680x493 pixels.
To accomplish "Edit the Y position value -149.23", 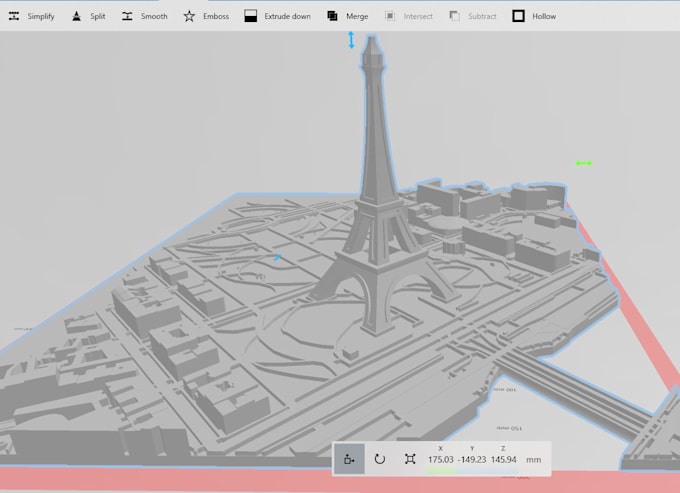I will click(x=472, y=460).
